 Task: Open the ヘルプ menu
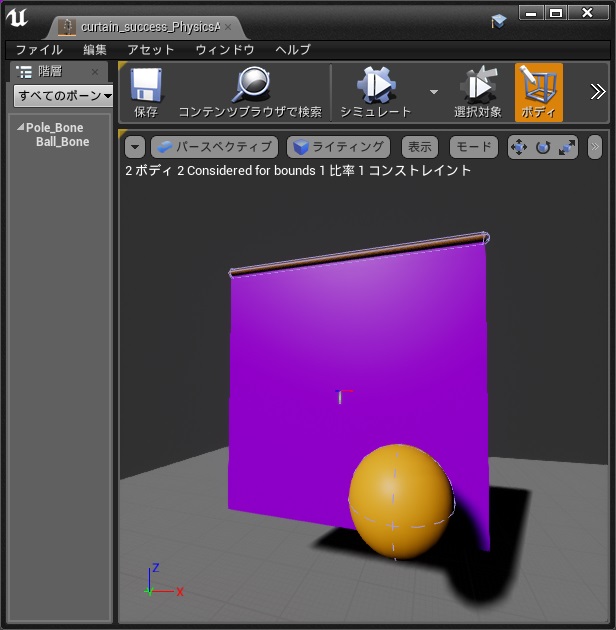293,50
